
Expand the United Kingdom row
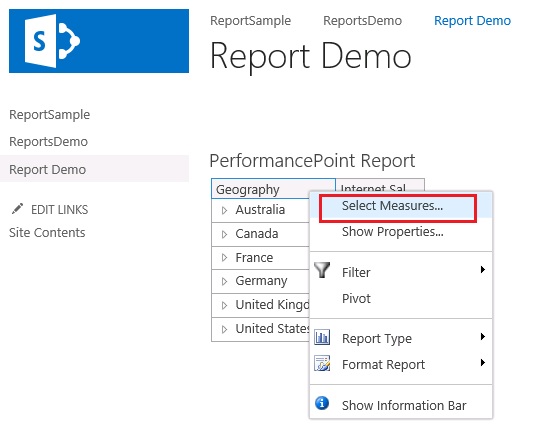[224, 305]
